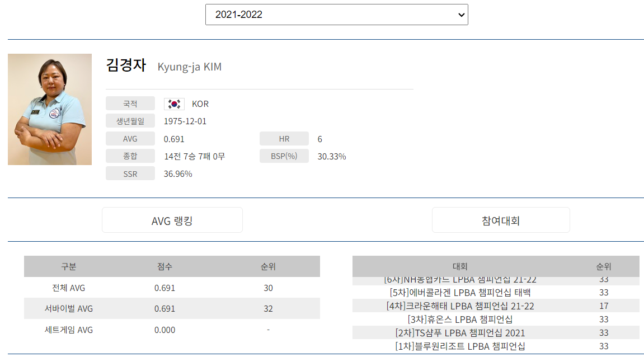This screenshot has width=644, height=357.
Task: Switch to the 참여대회 tab
Action: [500, 219]
